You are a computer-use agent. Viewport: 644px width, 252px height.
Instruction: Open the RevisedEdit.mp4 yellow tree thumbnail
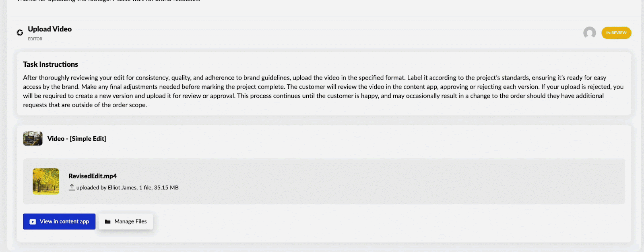46,181
